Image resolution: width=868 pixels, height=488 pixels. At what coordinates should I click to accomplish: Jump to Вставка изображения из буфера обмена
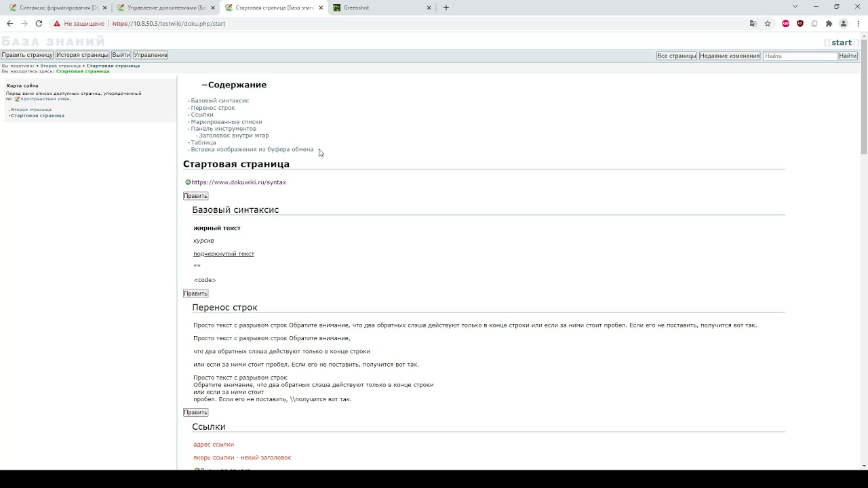point(252,149)
